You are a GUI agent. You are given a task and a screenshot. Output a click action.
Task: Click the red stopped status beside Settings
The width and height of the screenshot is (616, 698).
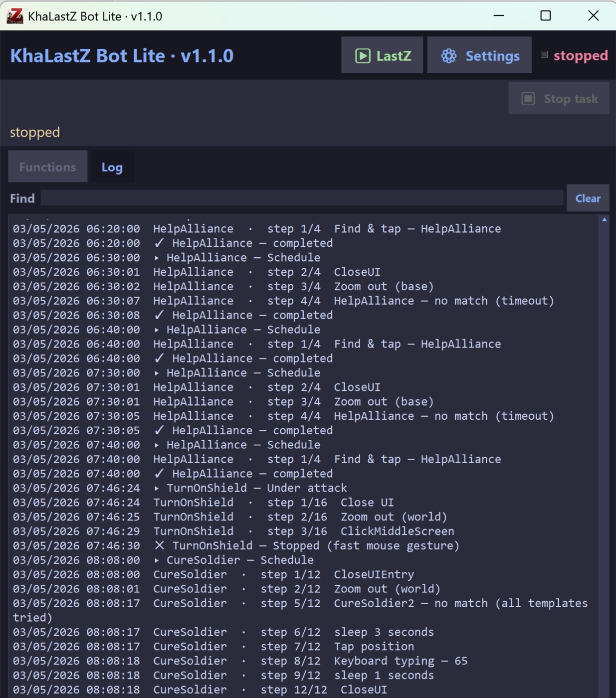(x=581, y=55)
